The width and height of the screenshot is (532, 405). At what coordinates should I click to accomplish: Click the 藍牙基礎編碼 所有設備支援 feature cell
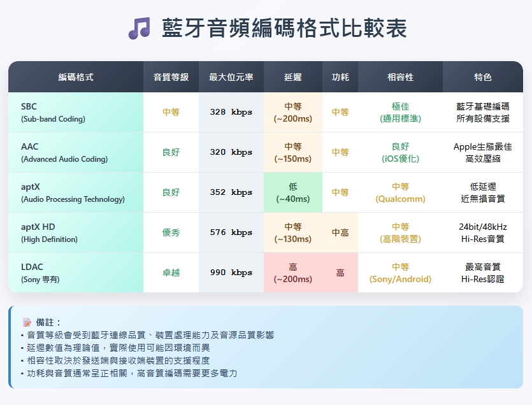pyautogui.click(x=483, y=112)
